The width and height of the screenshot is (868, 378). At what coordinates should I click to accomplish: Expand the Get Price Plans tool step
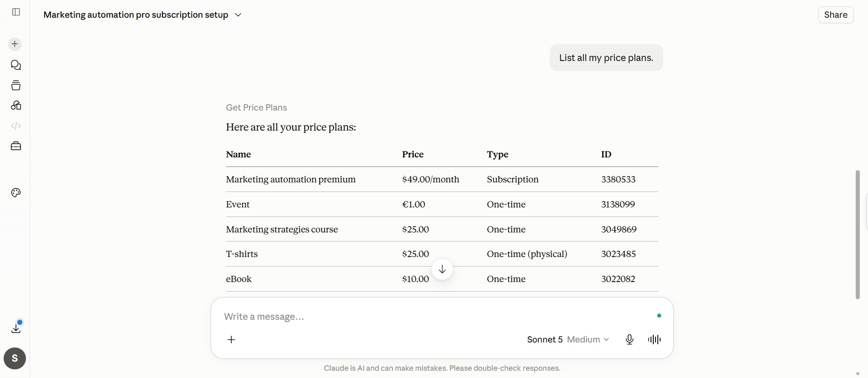257,108
